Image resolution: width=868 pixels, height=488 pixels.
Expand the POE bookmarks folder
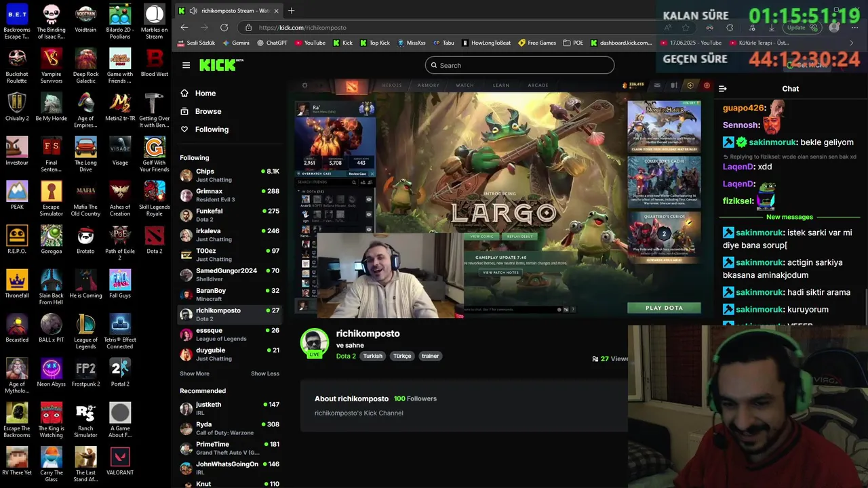(x=573, y=43)
